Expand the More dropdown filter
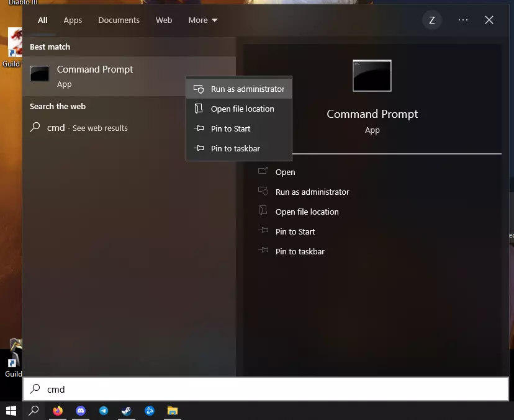The height and width of the screenshot is (420, 514). click(x=202, y=20)
